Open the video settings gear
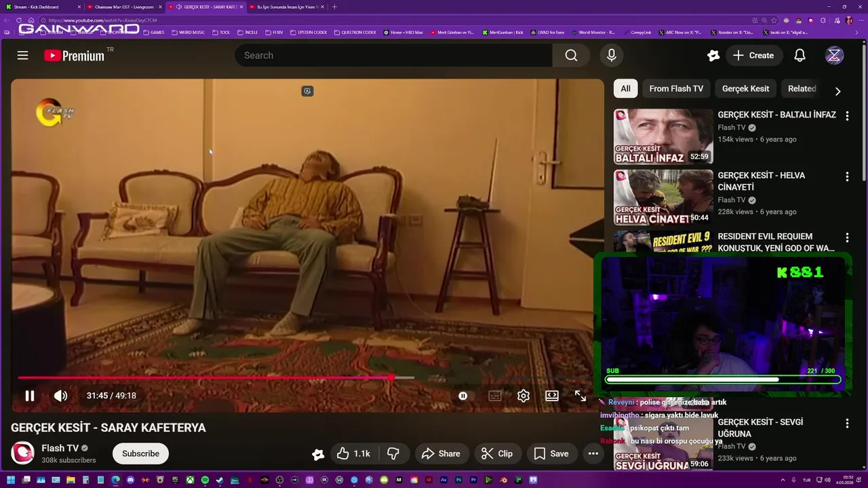 [523, 396]
